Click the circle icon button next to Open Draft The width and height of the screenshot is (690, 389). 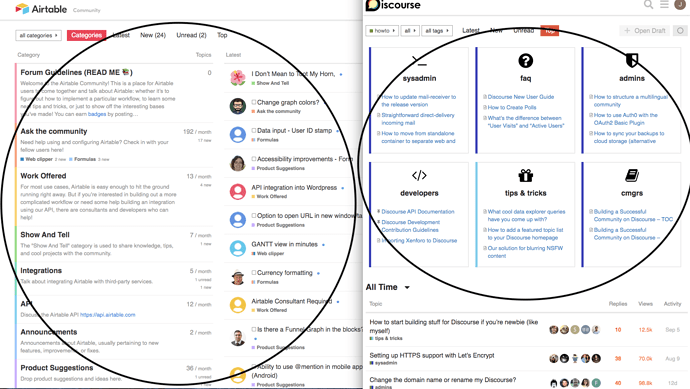coord(680,30)
